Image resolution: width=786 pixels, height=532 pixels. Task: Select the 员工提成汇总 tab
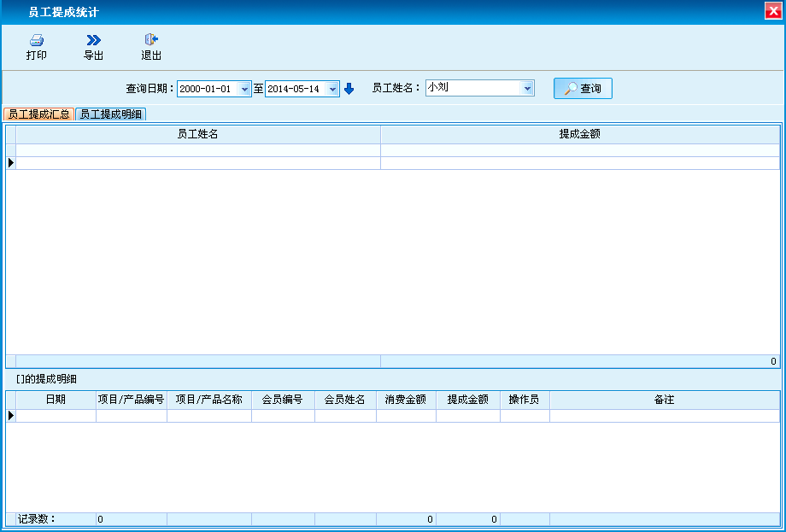pyautogui.click(x=39, y=114)
